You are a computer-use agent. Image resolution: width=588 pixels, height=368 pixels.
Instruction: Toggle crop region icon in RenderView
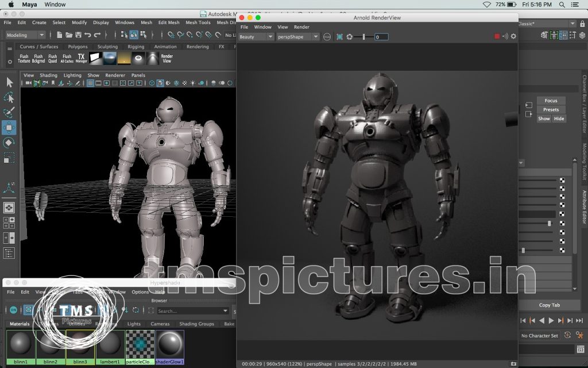339,37
